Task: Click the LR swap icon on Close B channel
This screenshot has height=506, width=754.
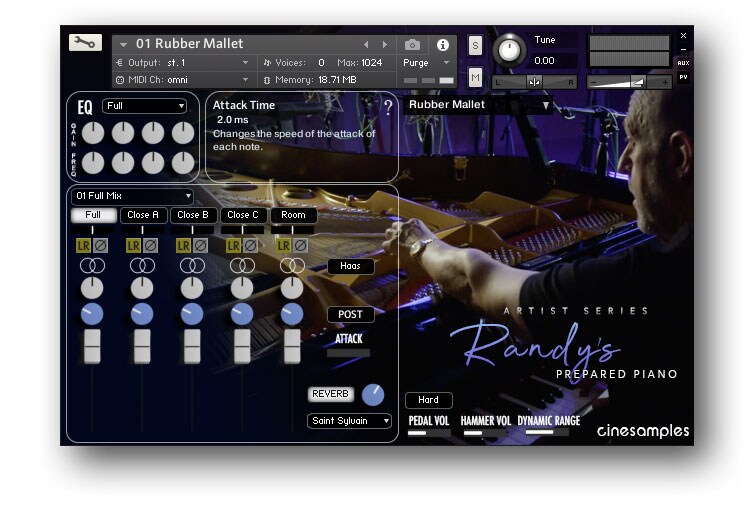Action: [184, 246]
